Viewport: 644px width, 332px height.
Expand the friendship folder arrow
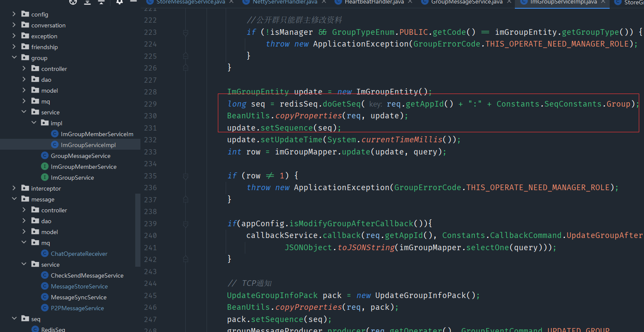click(x=14, y=47)
